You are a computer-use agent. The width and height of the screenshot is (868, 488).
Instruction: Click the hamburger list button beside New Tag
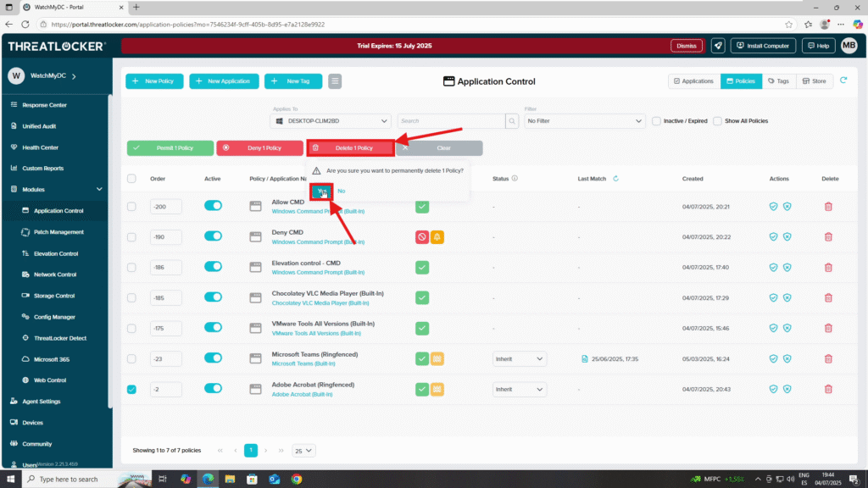pyautogui.click(x=335, y=81)
